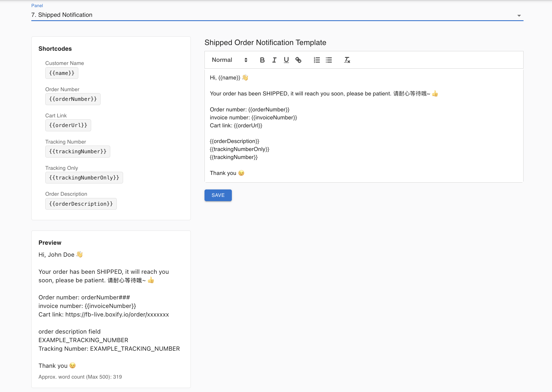Click the invoice number line in editor
The image size is (552, 392).
pyautogui.click(x=253, y=118)
